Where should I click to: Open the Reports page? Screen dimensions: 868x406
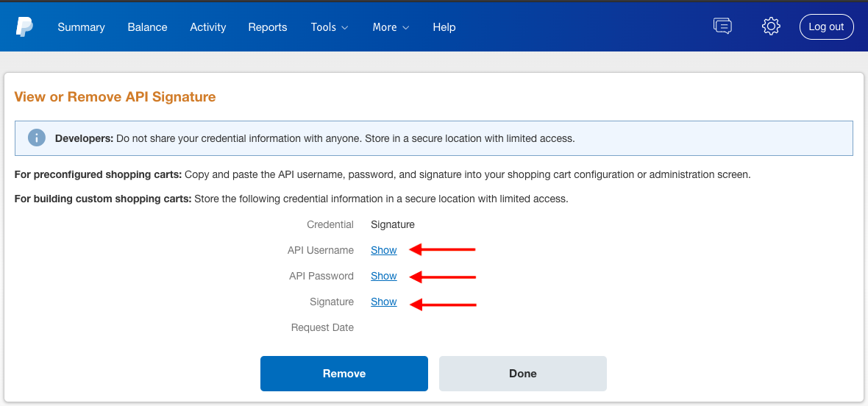click(267, 27)
